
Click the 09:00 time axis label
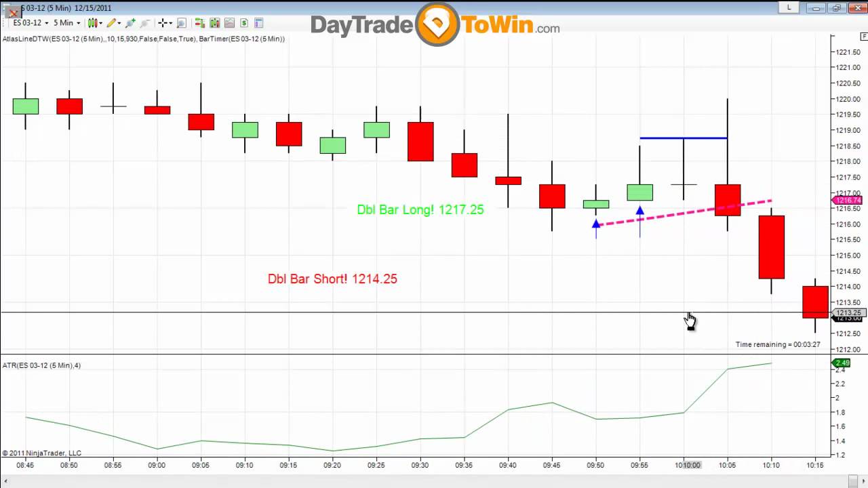(x=157, y=465)
